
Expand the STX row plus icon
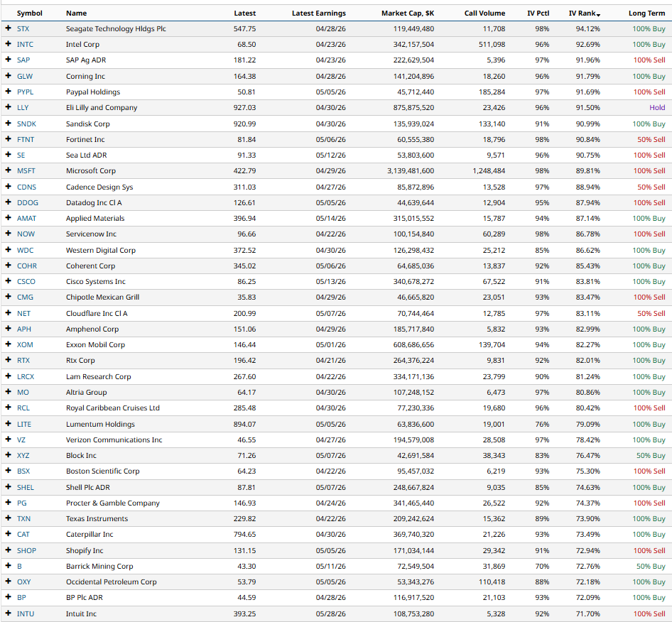click(8, 28)
